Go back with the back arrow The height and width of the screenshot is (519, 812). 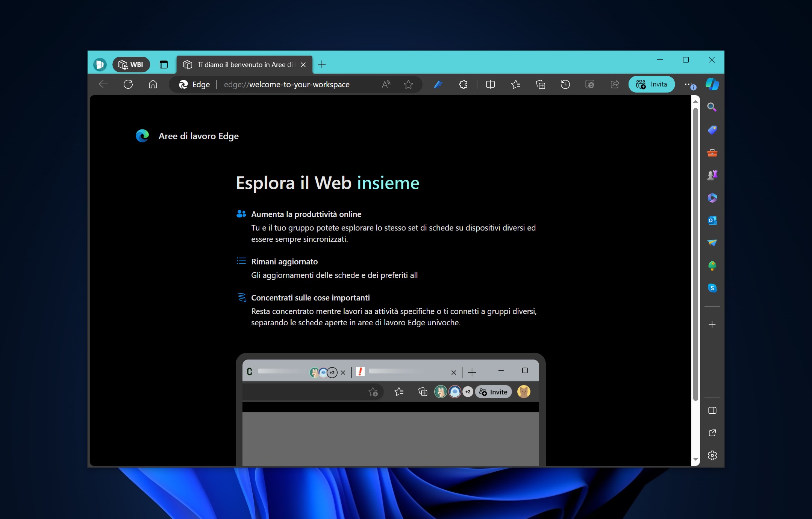coord(103,84)
